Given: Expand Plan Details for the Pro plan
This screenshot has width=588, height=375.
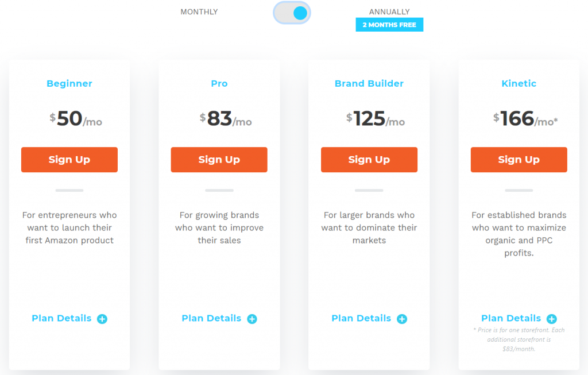Looking at the screenshot, I should (x=211, y=318).
